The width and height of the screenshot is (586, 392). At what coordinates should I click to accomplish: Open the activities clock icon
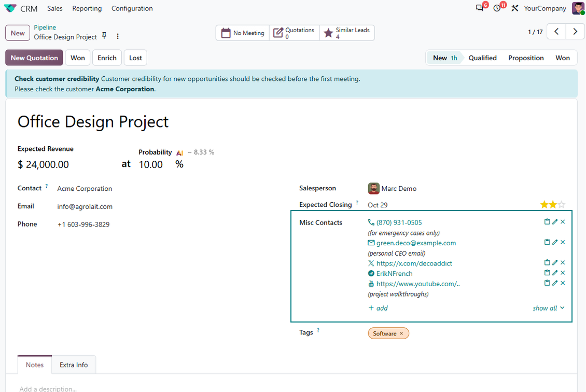click(x=497, y=8)
